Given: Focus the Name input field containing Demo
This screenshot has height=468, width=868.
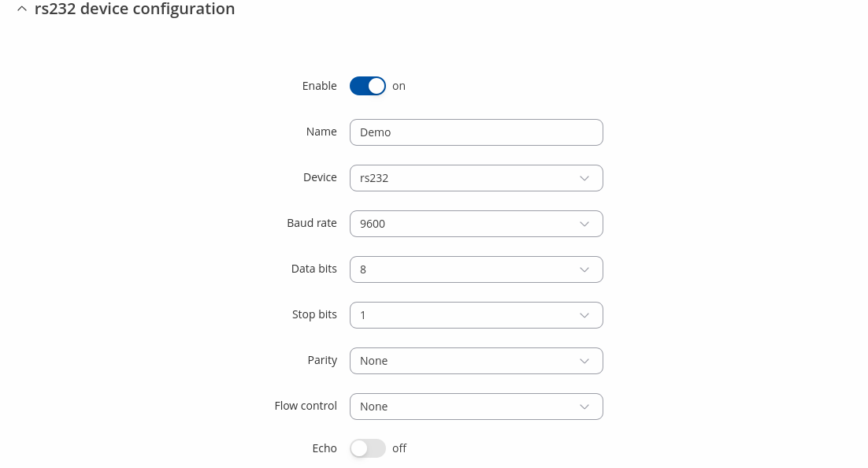Looking at the screenshot, I should click(x=476, y=132).
